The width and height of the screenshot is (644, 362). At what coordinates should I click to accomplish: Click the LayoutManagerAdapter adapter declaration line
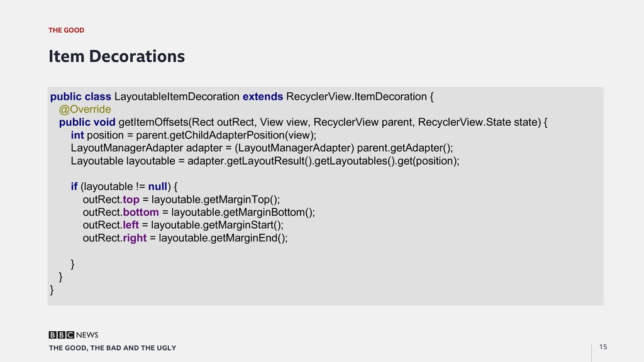pyautogui.click(x=262, y=148)
